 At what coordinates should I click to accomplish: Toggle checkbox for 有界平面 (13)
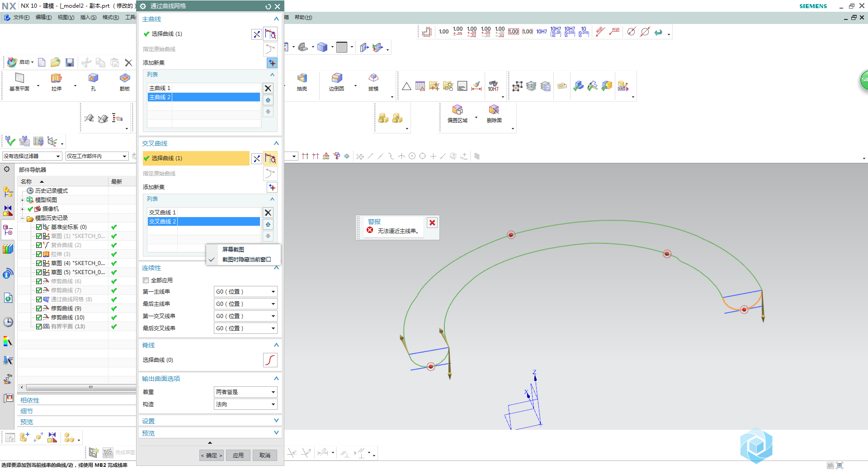(39, 327)
